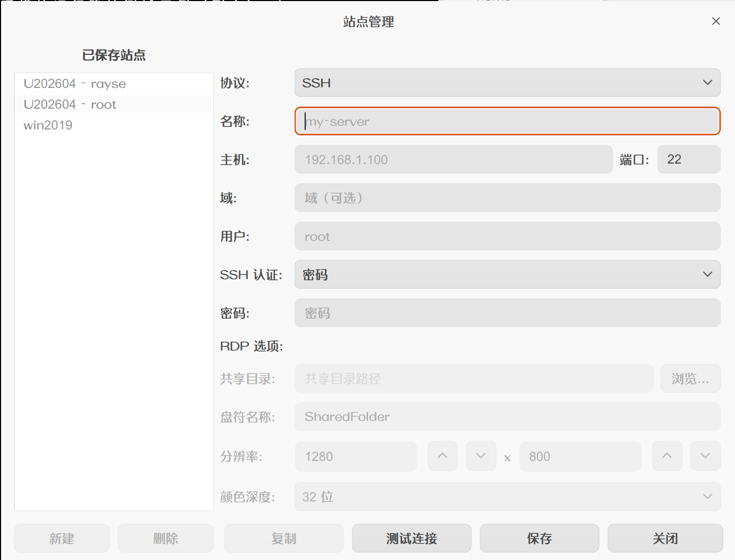Viewport: 735px width, 560px height.
Task: Click the 盘符名称 SharedFolder field
Action: point(508,417)
